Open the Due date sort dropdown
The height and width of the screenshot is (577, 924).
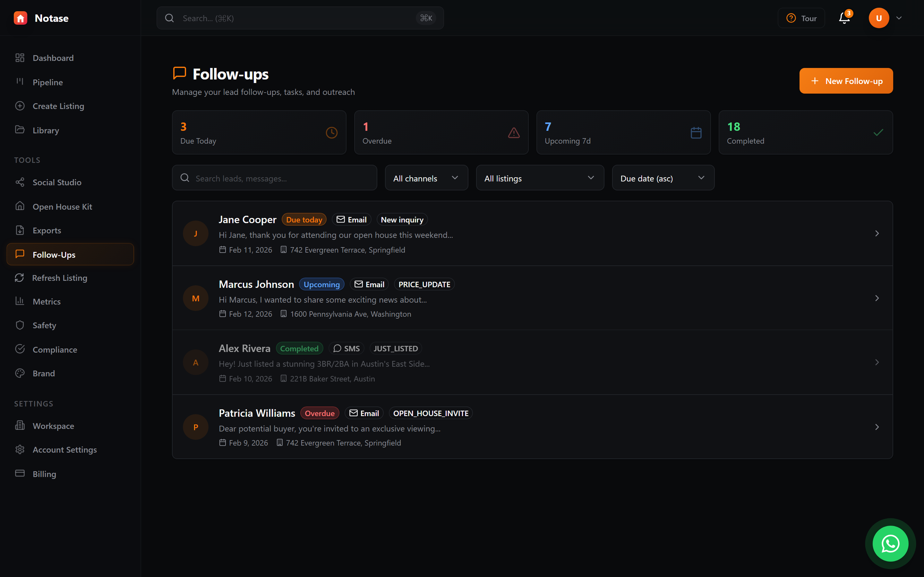pos(663,178)
